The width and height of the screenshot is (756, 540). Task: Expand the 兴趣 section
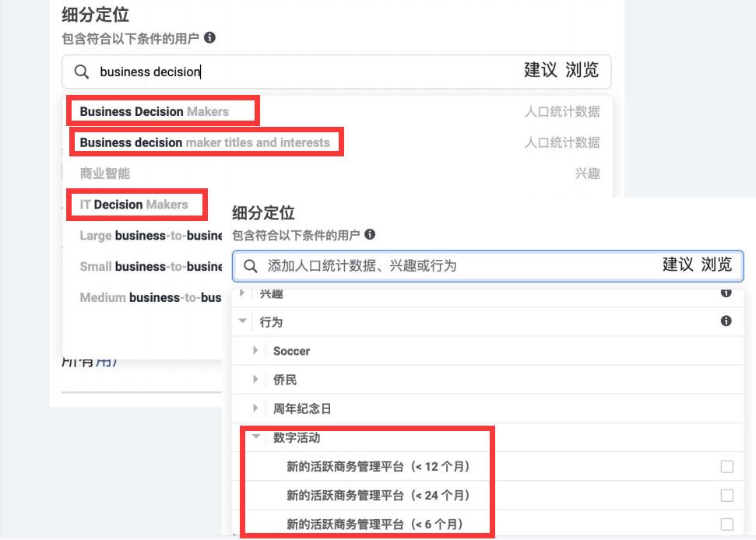click(x=243, y=293)
